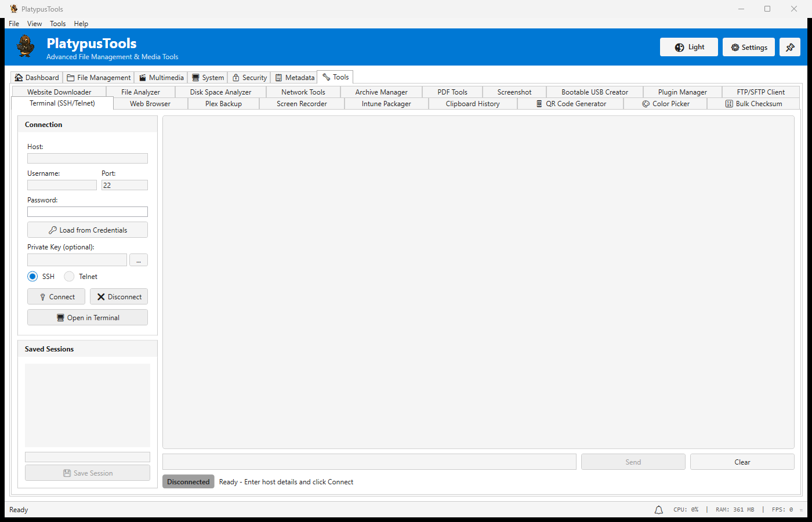Viewport: 812px width, 522px height.
Task: Browse for private key with ellipsis button
Action: click(139, 260)
